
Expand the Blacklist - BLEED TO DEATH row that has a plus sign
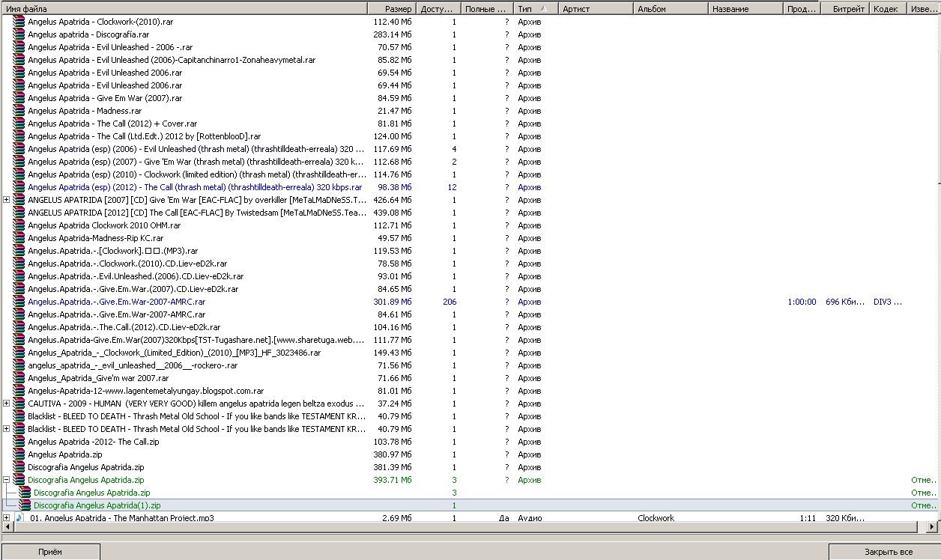[x=7, y=429]
